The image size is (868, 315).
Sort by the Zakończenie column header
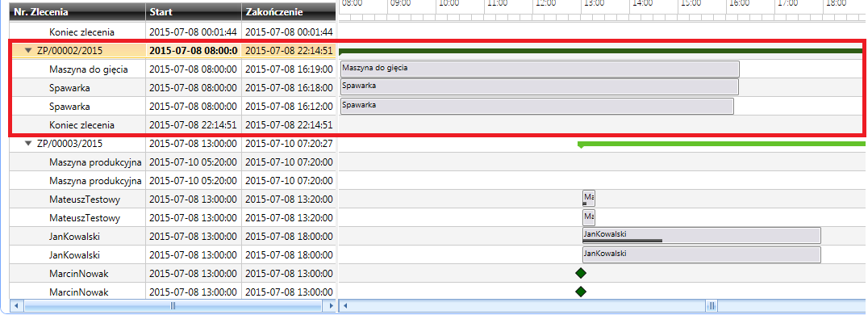[289, 11]
